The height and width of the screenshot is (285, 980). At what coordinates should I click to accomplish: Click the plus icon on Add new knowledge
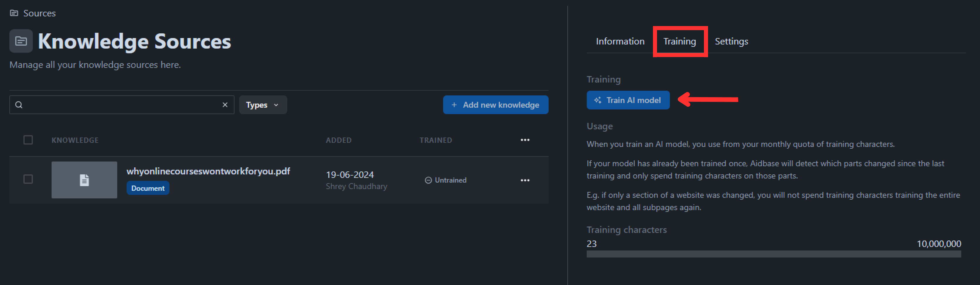pyautogui.click(x=454, y=104)
